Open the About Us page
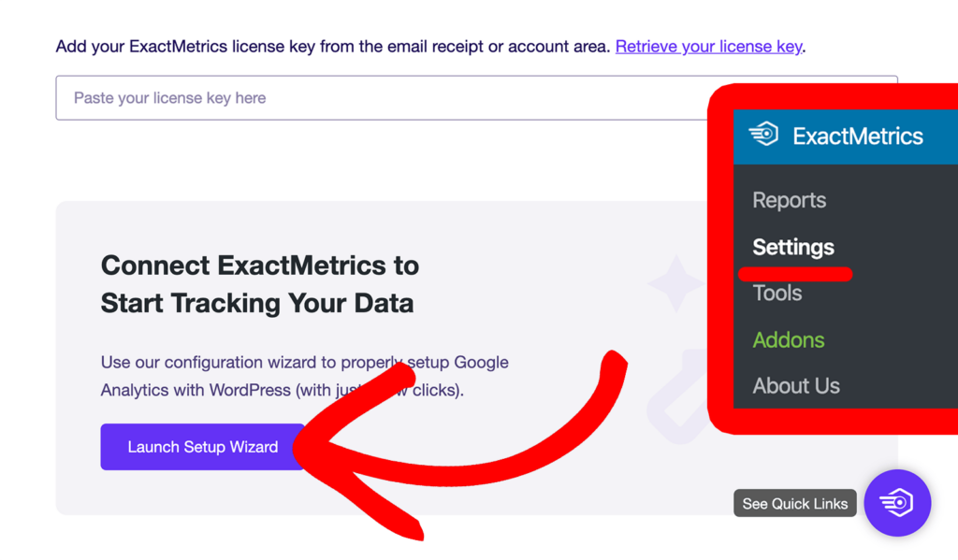The width and height of the screenshot is (958, 560). click(795, 385)
